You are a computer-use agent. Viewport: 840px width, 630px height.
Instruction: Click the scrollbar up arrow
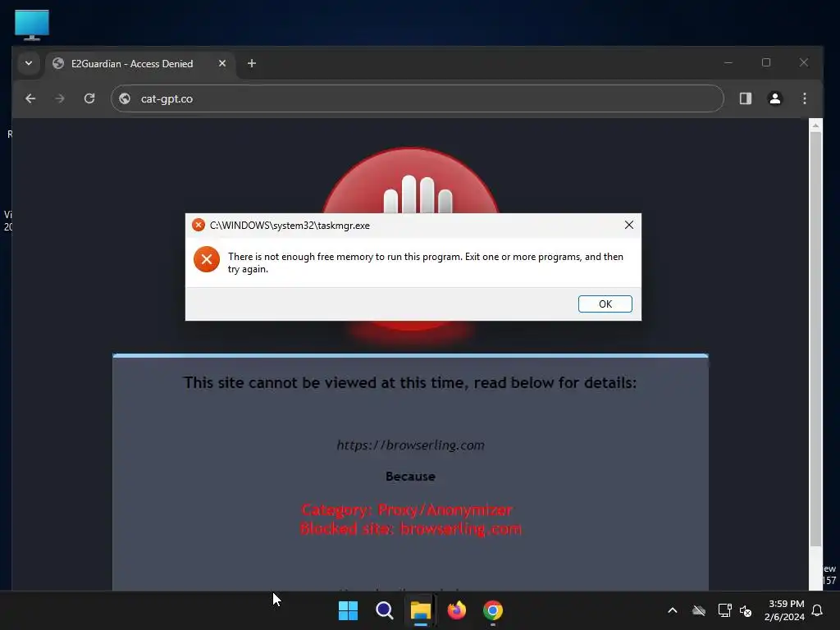(x=815, y=126)
